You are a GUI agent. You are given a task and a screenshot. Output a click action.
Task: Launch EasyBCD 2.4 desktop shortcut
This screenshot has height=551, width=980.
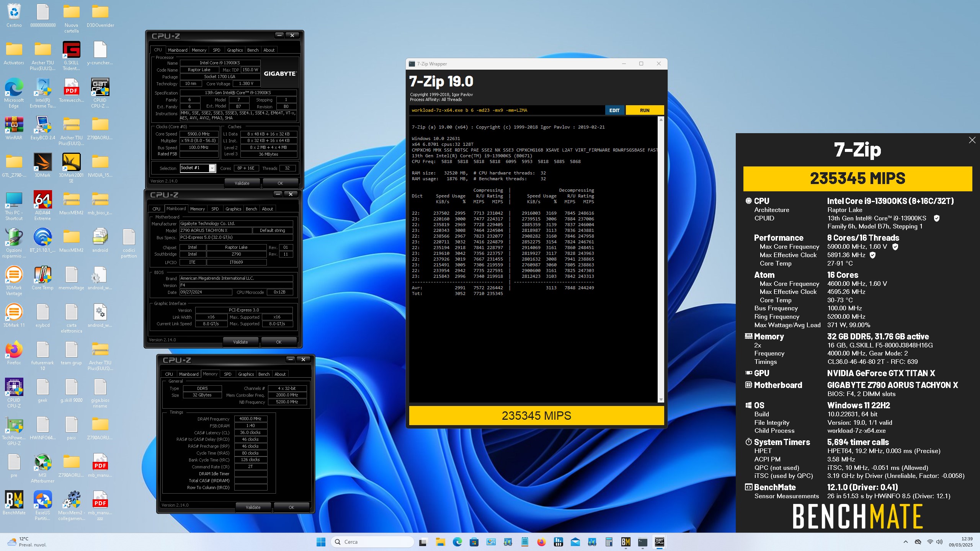click(42, 128)
